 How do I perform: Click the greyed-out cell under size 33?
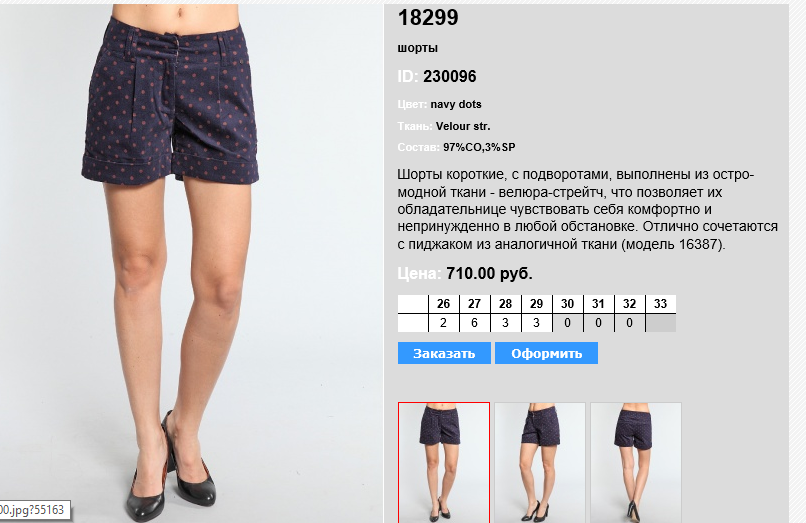coord(661,323)
